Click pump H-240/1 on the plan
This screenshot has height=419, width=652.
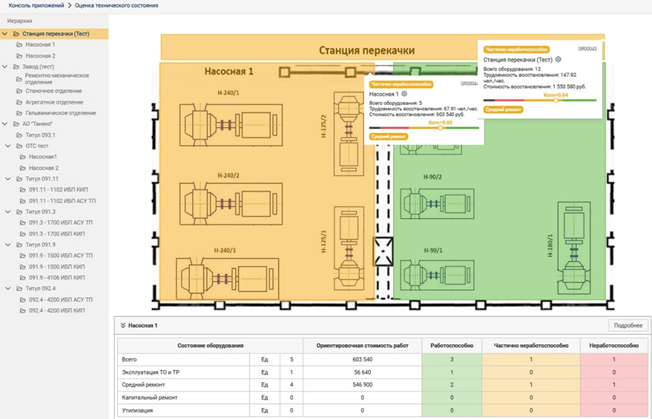coord(231,125)
